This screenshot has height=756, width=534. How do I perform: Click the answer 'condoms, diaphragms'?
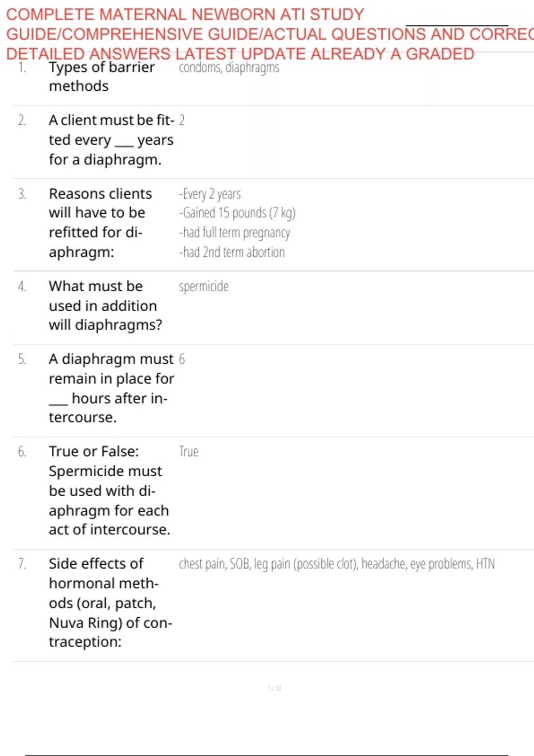(229, 68)
